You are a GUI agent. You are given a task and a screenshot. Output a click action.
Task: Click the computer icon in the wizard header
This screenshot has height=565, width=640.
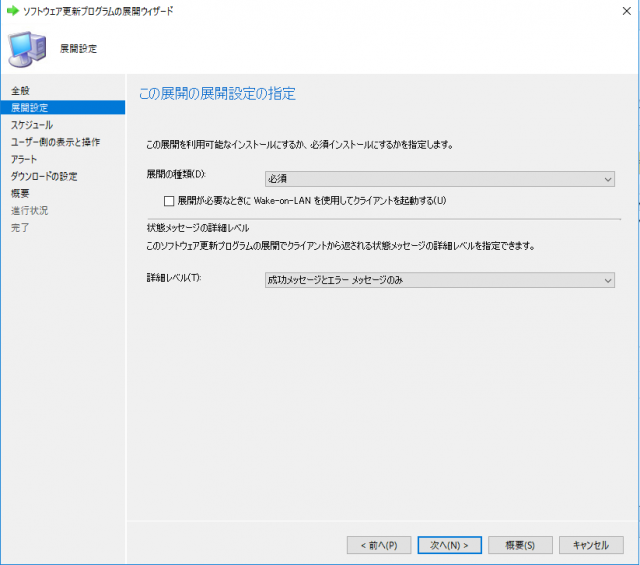[28, 47]
